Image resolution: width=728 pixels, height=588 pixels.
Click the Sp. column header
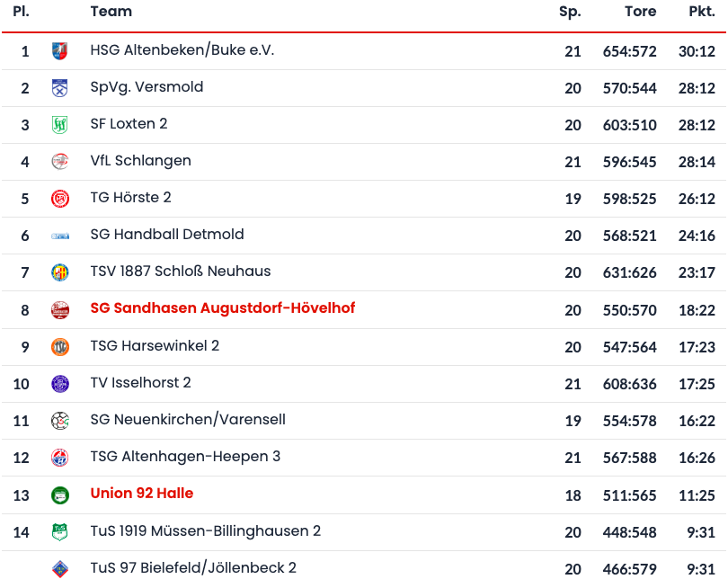[x=570, y=12]
